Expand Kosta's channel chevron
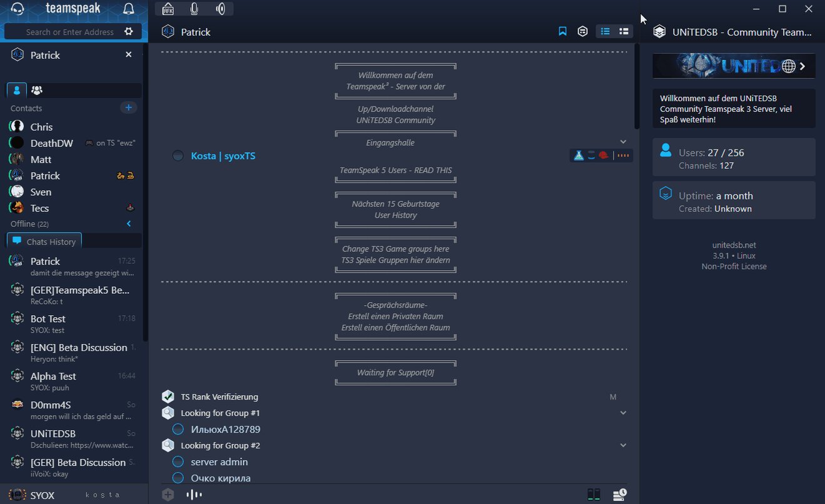825x504 pixels. (623, 141)
